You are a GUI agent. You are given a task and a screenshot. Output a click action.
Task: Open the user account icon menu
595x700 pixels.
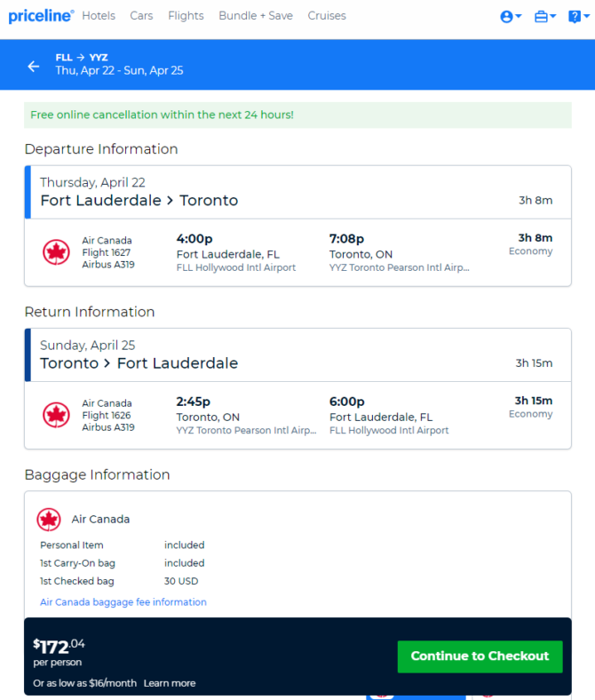pyautogui.click(x=511, y=17)
